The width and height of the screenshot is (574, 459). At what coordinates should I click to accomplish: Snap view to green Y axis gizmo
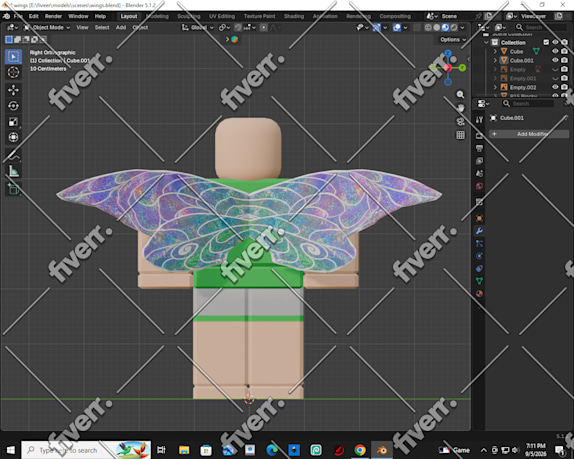click(x=462, y=68)
